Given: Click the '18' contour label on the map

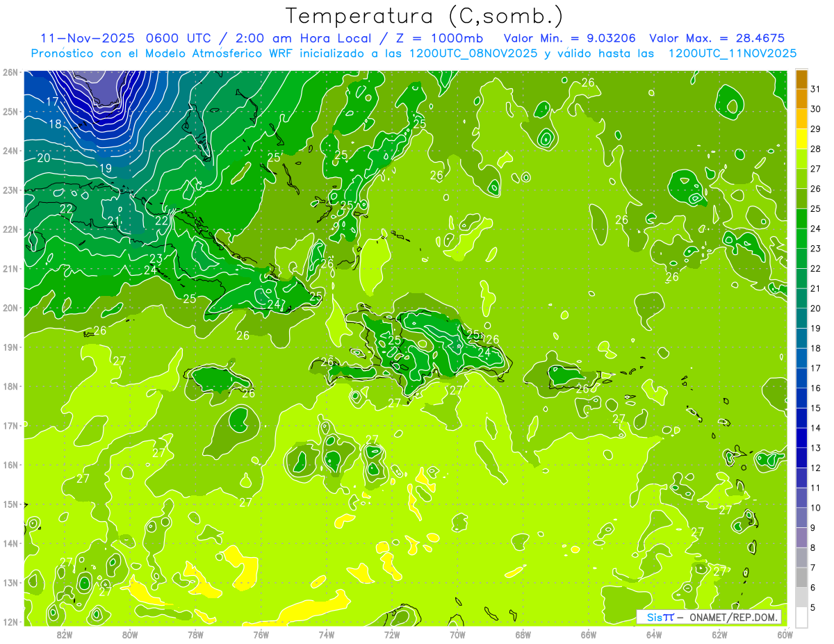Looking at the screenshot, I should 55,124.
